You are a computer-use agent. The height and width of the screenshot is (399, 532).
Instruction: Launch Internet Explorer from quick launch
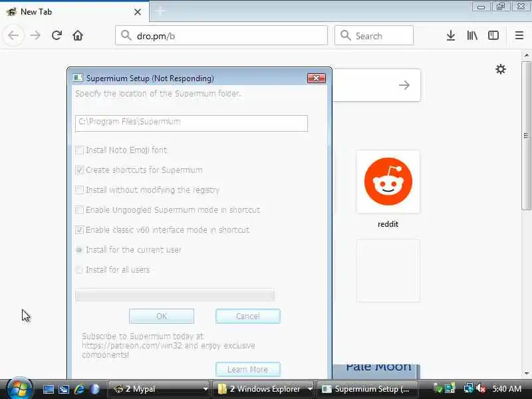[x=79, y=389]
